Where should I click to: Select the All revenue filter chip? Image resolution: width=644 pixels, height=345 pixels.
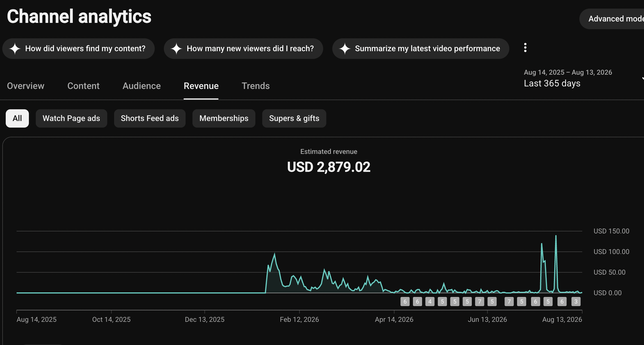tap(17, 118)
